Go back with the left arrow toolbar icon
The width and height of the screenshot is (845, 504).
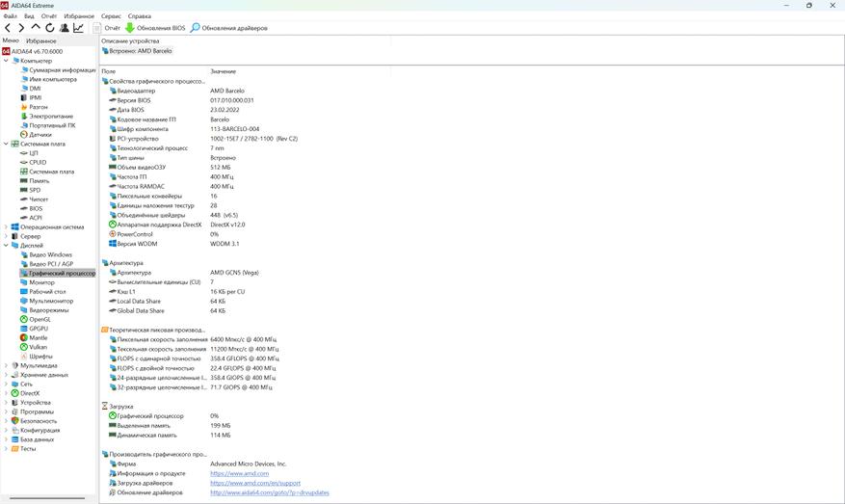[8, 28]
